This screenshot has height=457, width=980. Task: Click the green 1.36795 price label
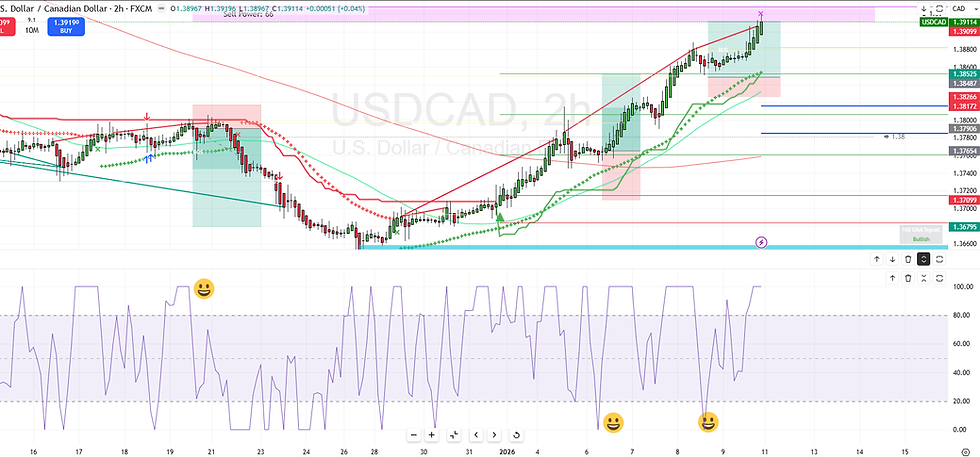point(963,226)
